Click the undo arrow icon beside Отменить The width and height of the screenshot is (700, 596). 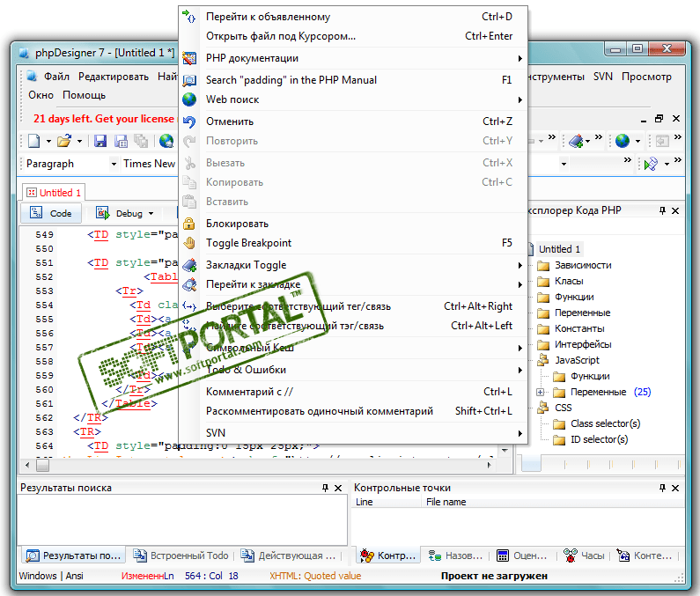tap(189, 121)
